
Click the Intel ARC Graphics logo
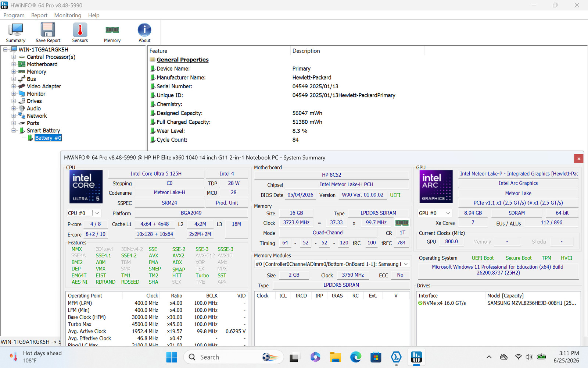(x=436, y=187)
